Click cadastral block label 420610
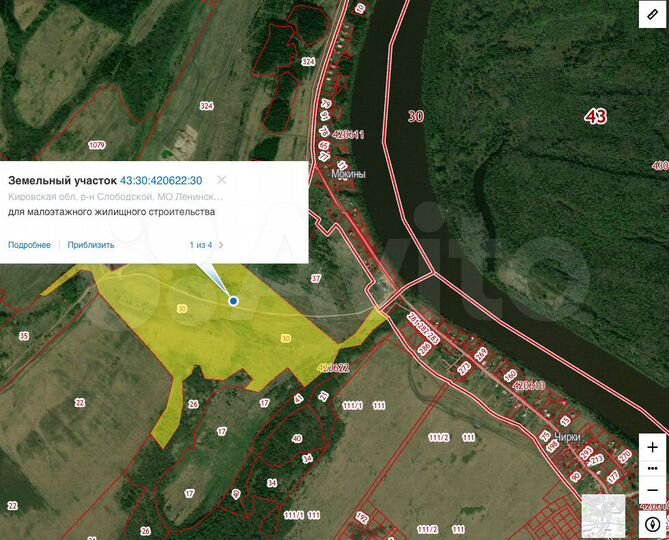 click(529, 386)
